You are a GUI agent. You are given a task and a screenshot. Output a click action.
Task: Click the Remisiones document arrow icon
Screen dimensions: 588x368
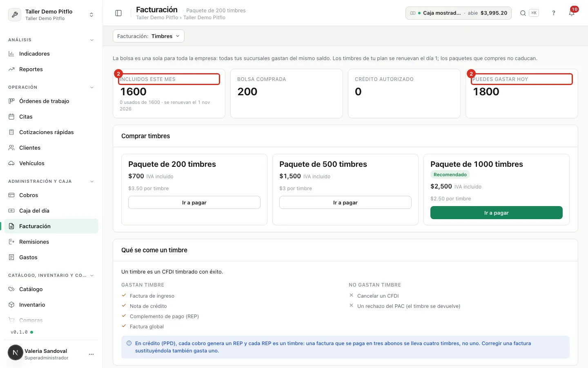[11, 242]
